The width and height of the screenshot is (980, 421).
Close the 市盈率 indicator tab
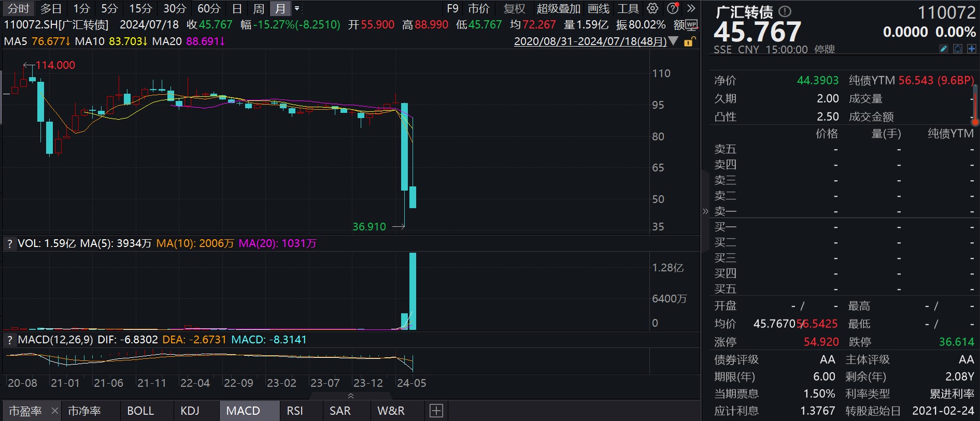pyautogui.click(x=55, y=411)
